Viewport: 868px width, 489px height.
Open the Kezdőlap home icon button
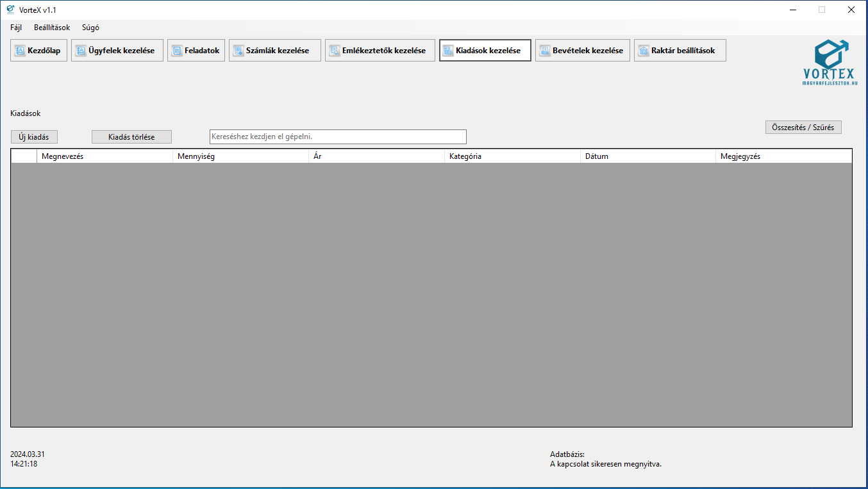[x=20, y=51]
